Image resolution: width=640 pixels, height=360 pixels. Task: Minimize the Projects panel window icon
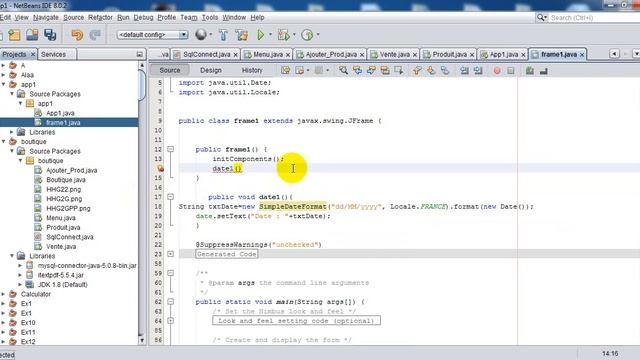coord(140,54)
